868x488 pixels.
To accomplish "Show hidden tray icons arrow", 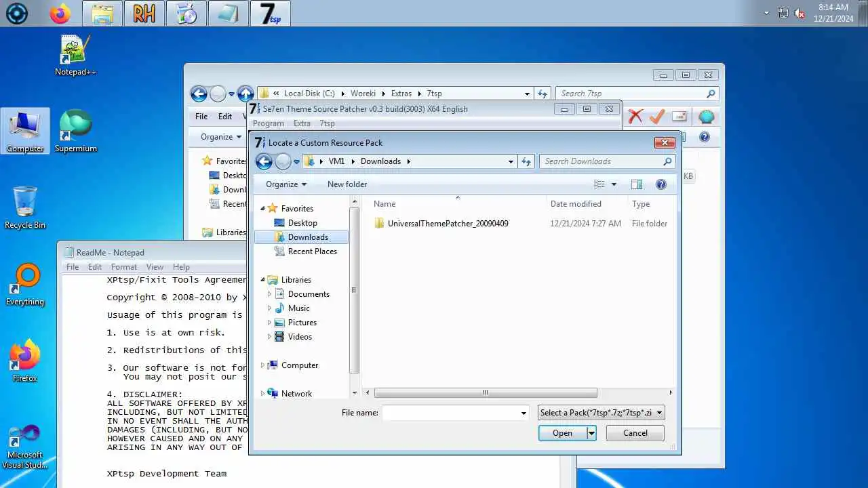I will click(x=767, y=13).
